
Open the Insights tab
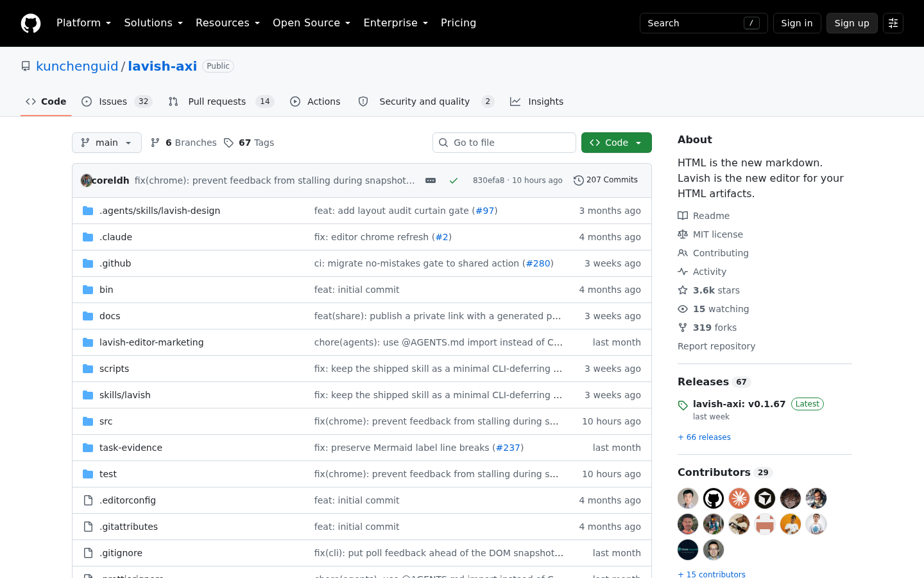[x=537, y=101]
